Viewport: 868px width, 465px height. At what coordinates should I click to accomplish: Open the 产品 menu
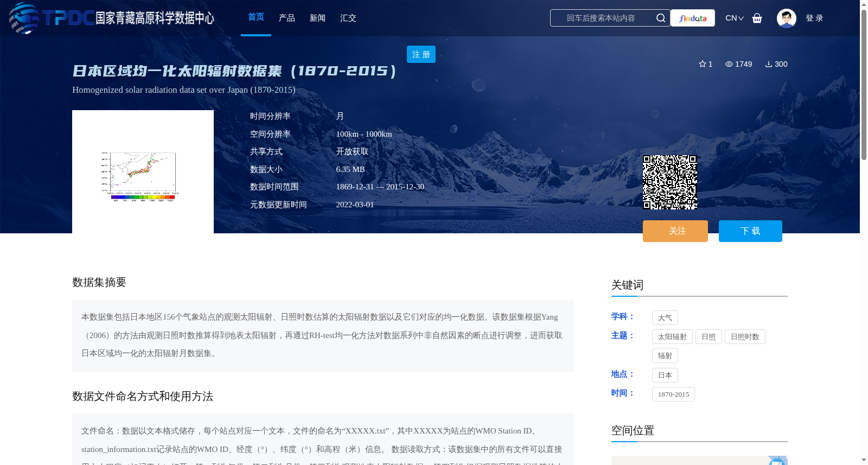[x=287, y=18]
